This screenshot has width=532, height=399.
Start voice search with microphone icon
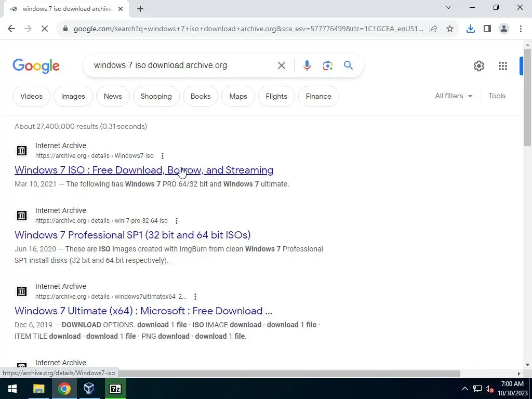[307, 65]
